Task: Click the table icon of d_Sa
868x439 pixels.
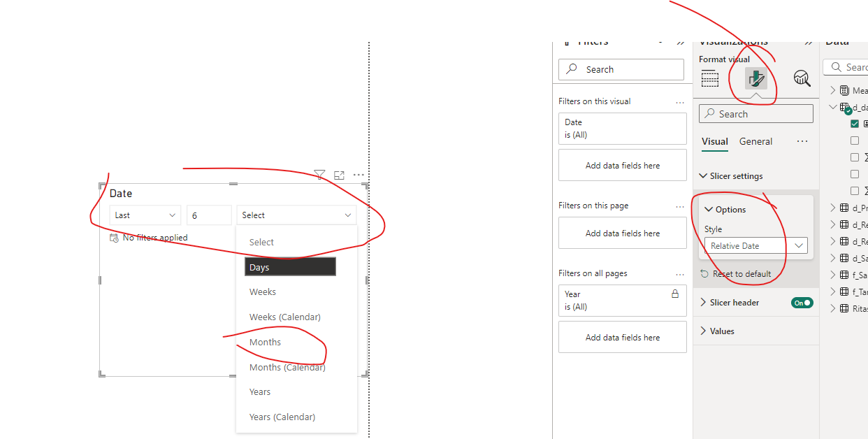Action: (844, 258)
